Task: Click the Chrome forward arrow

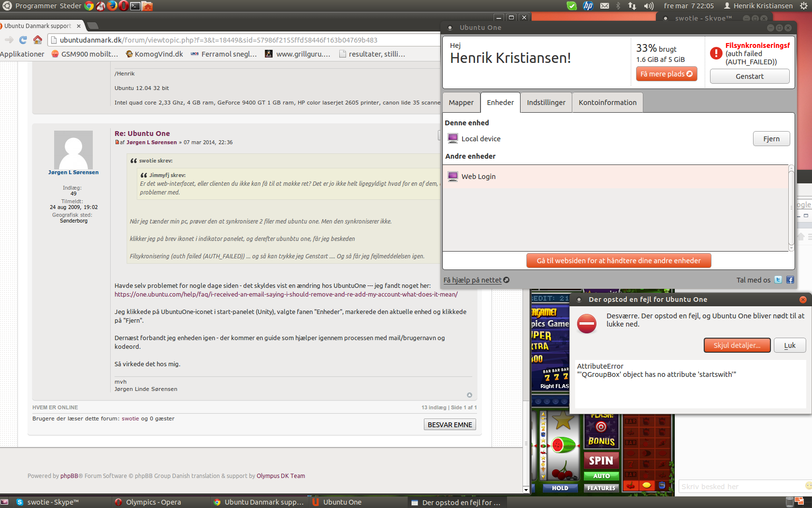Action: tap(9, 40)
